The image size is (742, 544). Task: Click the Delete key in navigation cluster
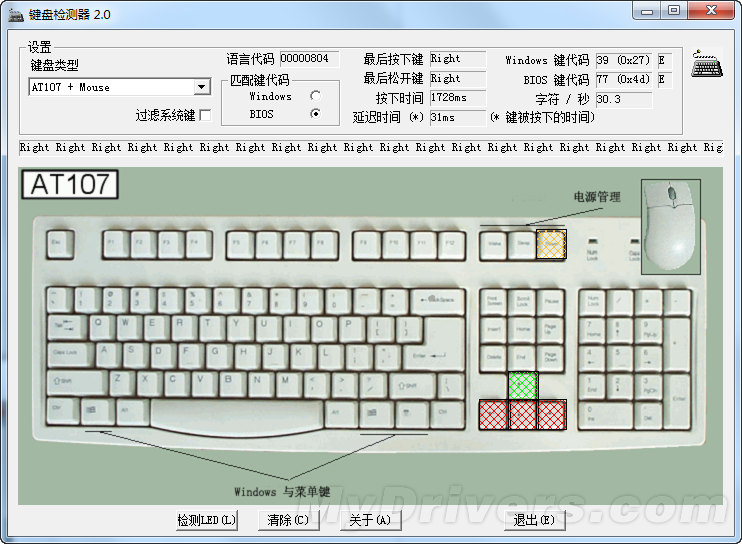[494, 359]
